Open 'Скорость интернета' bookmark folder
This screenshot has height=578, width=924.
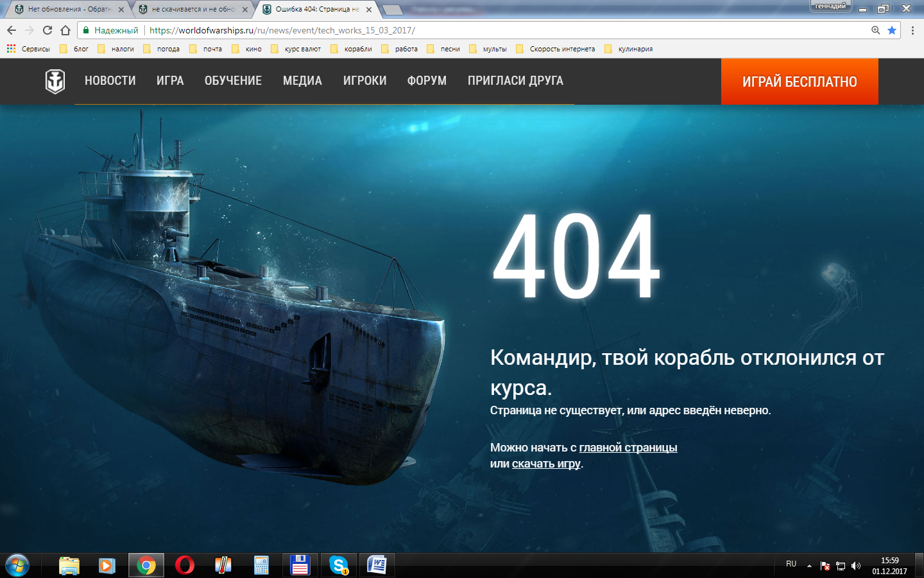point(556,49)
